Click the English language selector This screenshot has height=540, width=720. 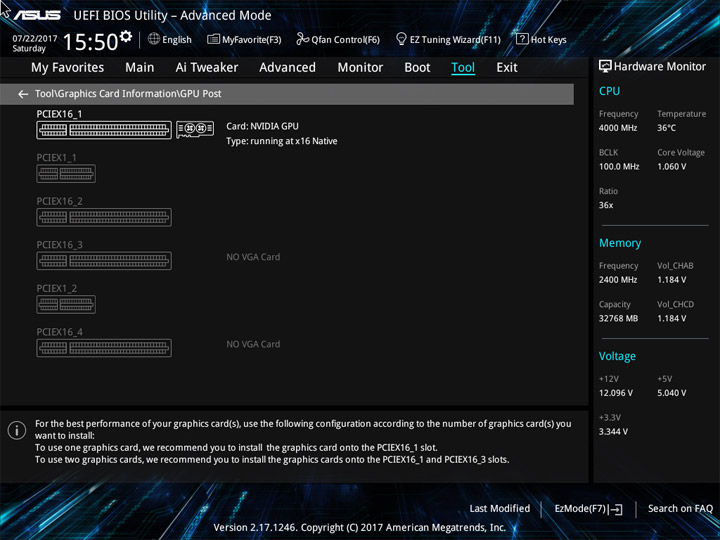(170, 39)
